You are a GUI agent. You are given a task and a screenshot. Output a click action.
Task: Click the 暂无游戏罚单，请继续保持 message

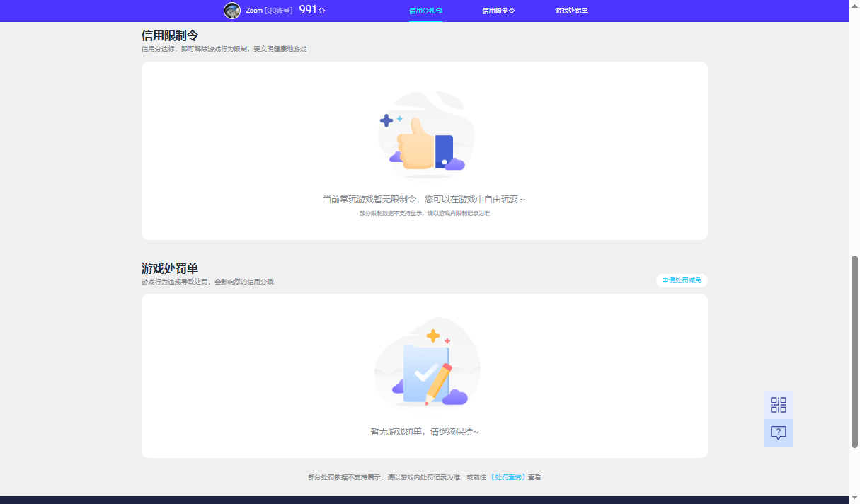pyautogui.click(x=425, y=431)
